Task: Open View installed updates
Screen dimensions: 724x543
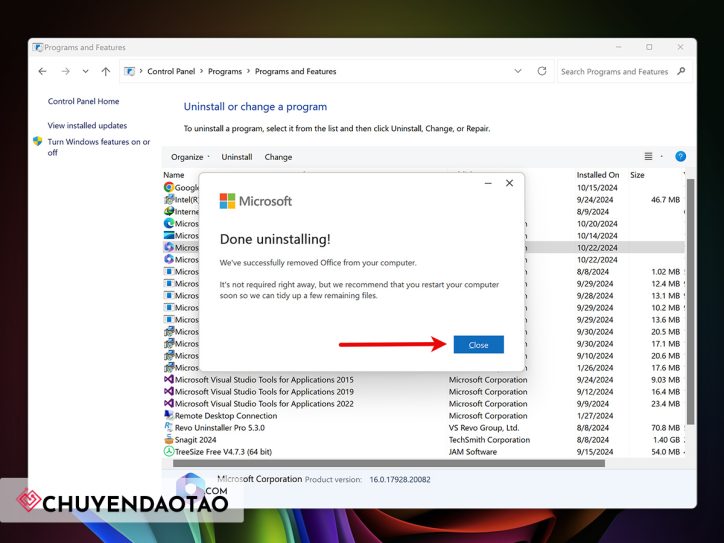Action: click(87, 125)
